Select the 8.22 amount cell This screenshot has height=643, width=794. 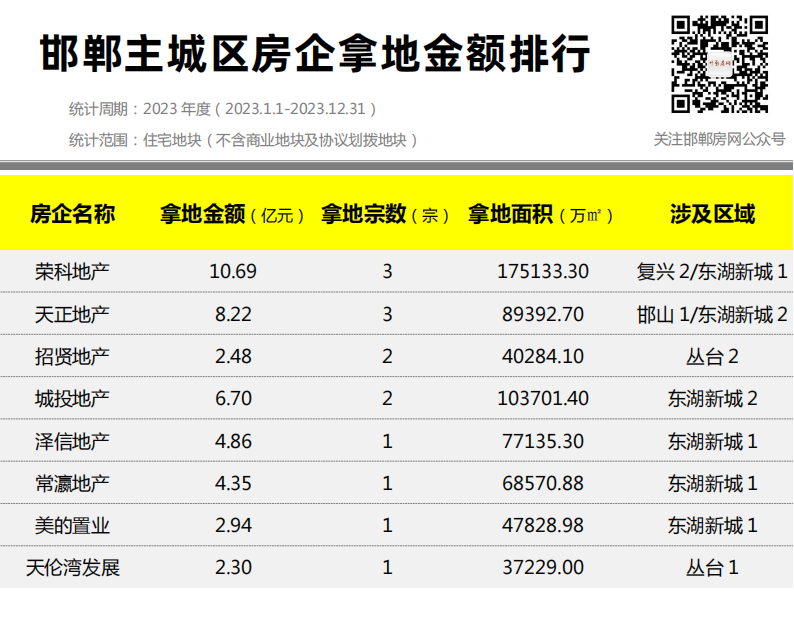point(233,314)
